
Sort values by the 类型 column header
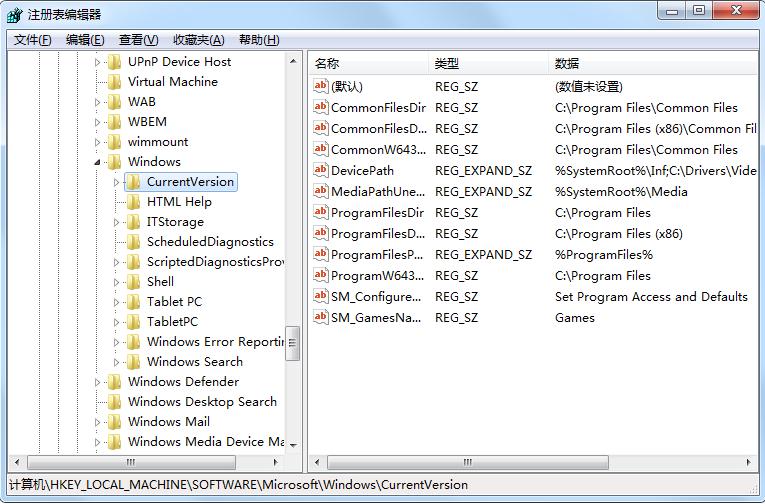(x=489, y=63)
